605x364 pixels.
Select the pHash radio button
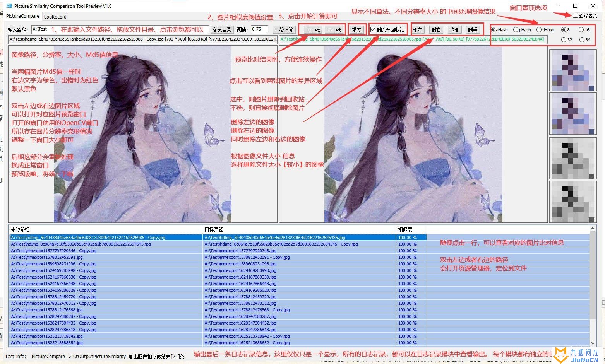pos(522,30)
